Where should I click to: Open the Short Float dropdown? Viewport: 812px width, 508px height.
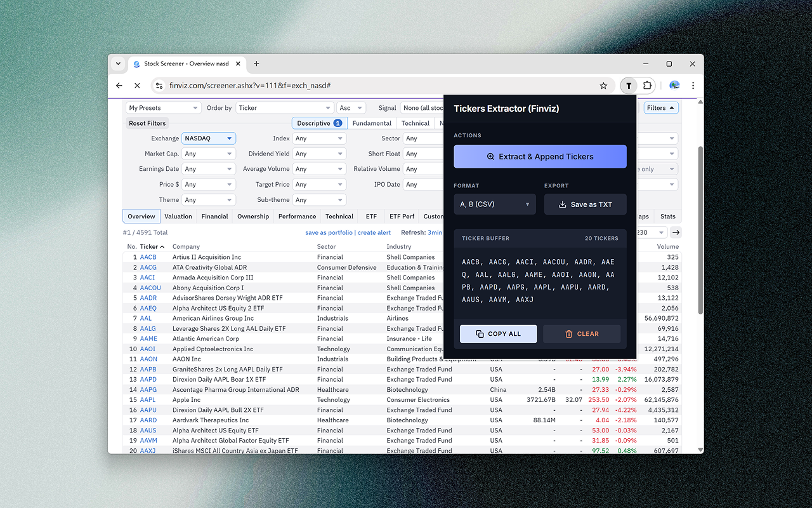click(x=423, y=154)
